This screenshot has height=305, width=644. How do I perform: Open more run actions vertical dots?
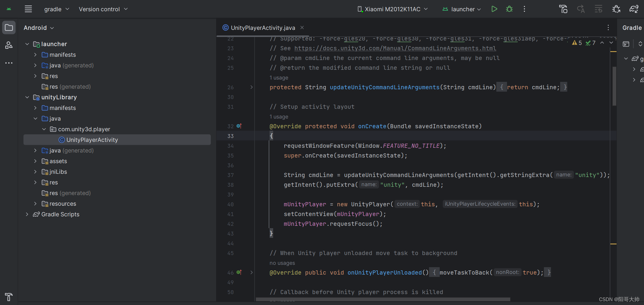tap(524, 9)
